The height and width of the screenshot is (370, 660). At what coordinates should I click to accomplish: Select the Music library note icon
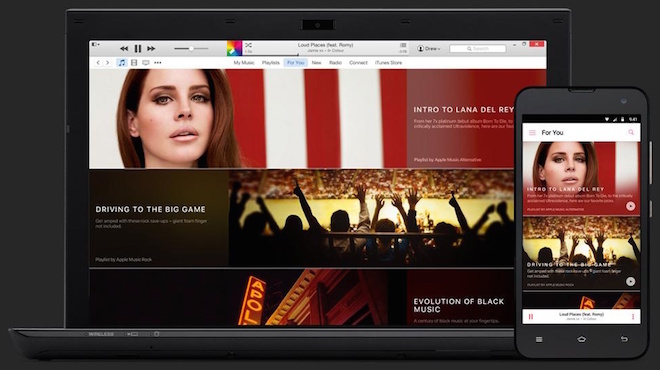tap(122, 63)
